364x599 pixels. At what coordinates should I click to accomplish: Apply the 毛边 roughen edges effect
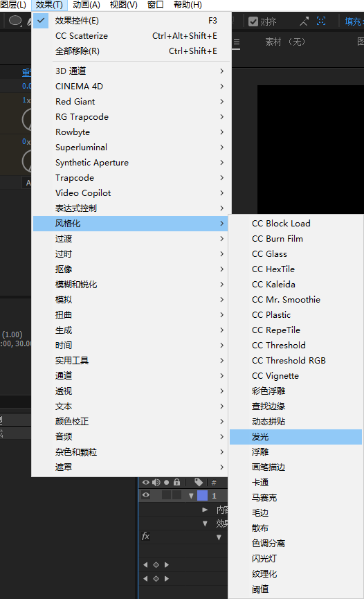[x=295, y=512]
